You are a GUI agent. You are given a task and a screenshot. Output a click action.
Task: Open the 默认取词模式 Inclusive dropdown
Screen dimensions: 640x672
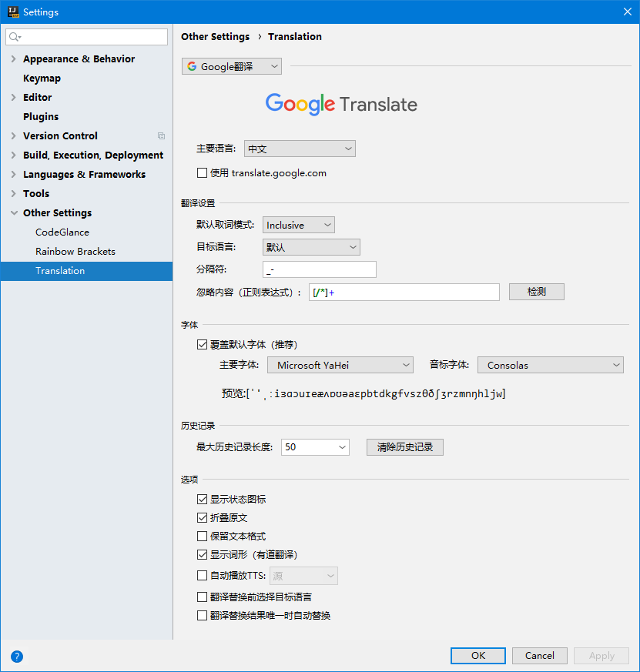tap(298, 225)
